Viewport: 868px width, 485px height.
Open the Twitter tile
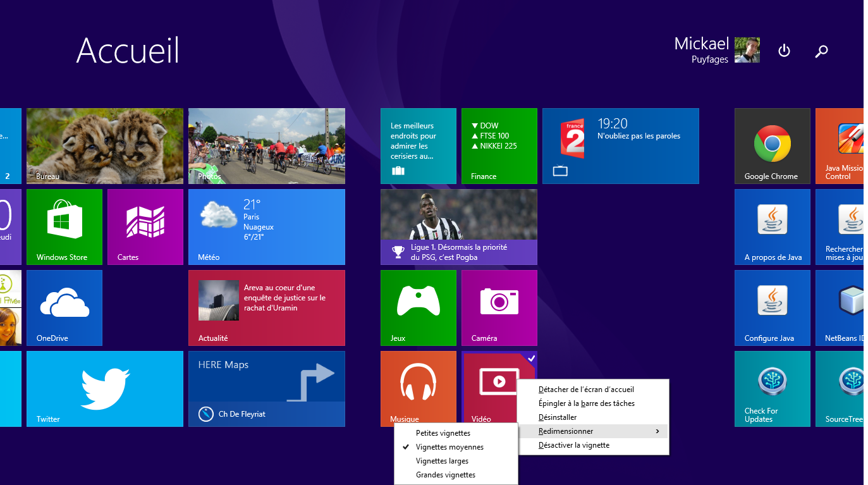(x=105, y=389)
